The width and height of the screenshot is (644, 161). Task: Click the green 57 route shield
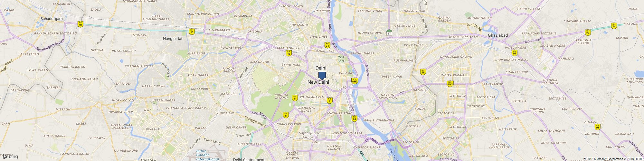[389, 32]
